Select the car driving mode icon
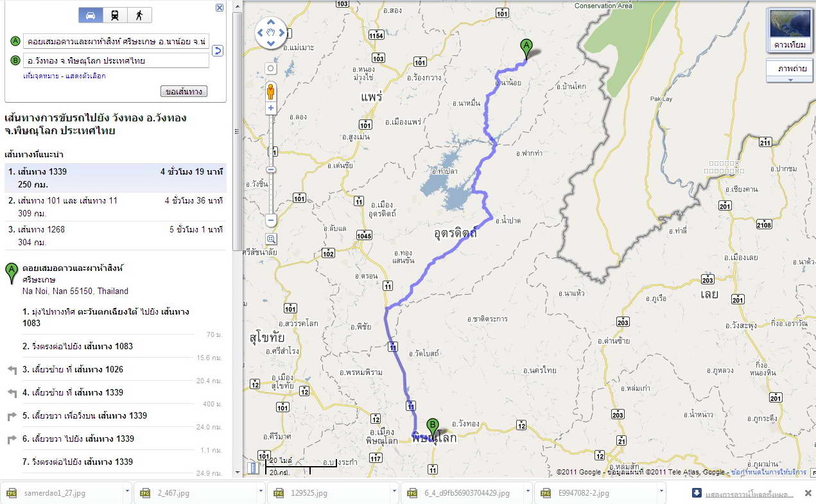Screen dimensions: 816x504 click(x=91, y=15)
